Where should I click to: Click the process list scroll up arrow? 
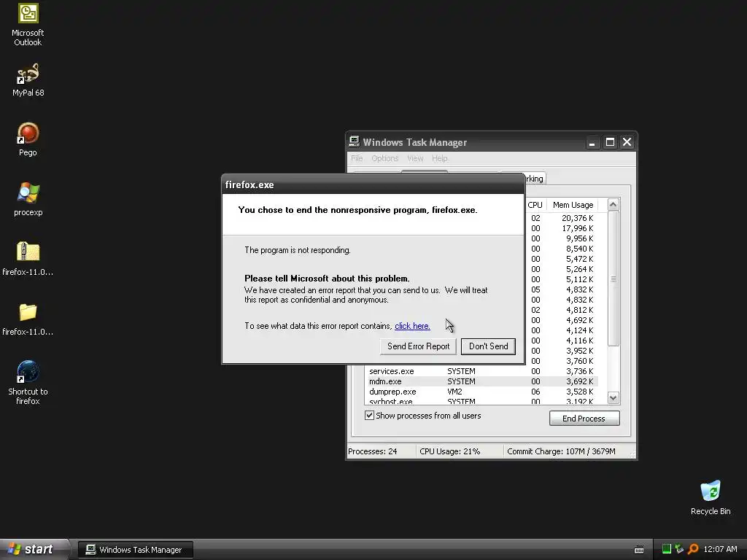[x=613, y=205]
